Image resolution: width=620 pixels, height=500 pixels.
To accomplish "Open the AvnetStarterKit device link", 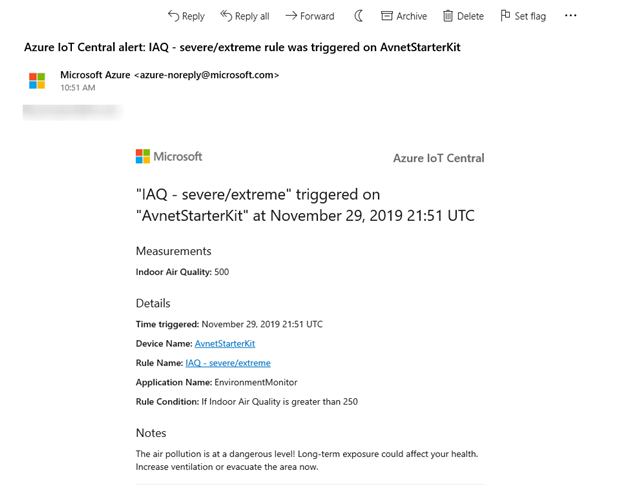I will coord(225,343).
